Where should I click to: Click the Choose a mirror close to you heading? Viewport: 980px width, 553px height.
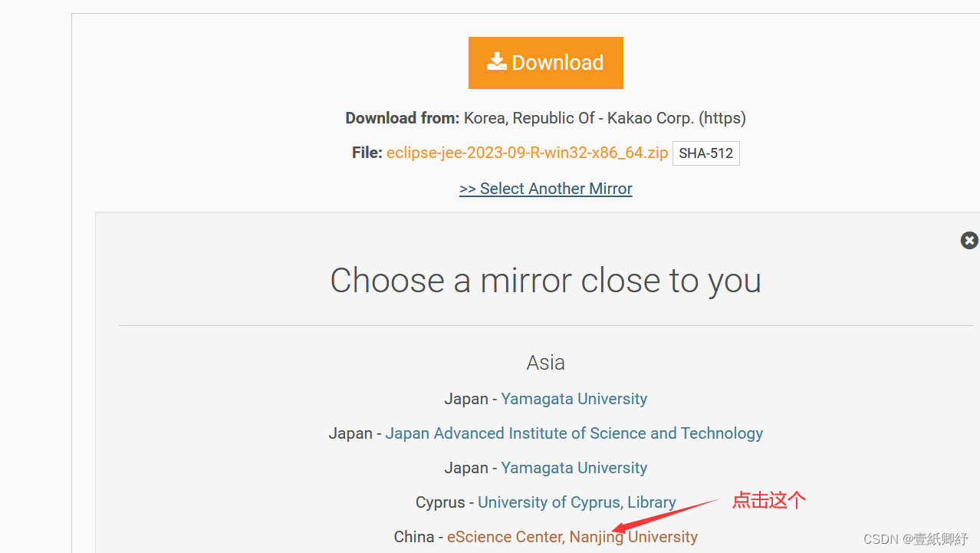click(x=545, y=280)
